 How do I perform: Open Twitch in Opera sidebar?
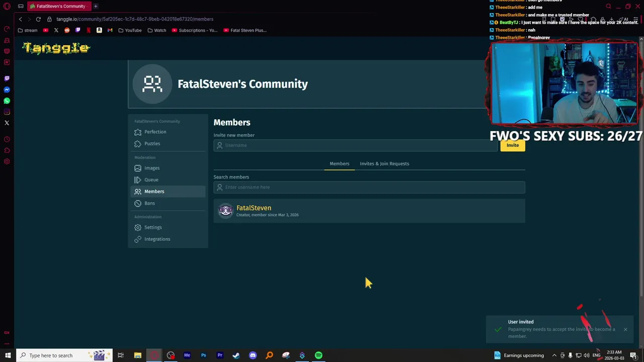(7, 78)
